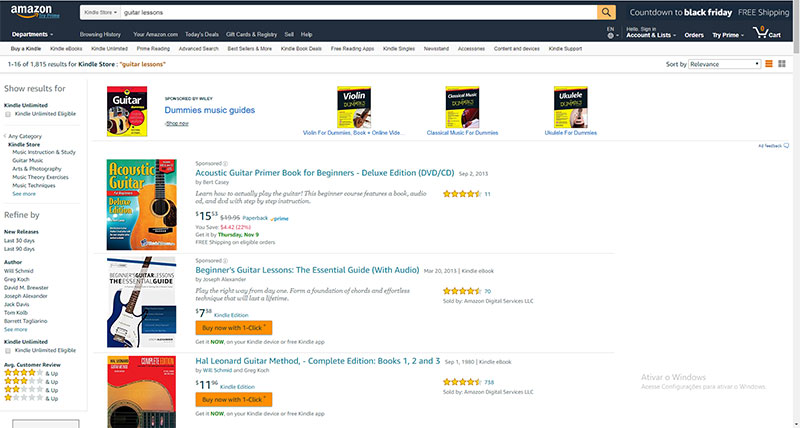Open Ukulele For Dummies cover thumbnail
This screenshot has width=800, height=428.
(x=570, y=107)
